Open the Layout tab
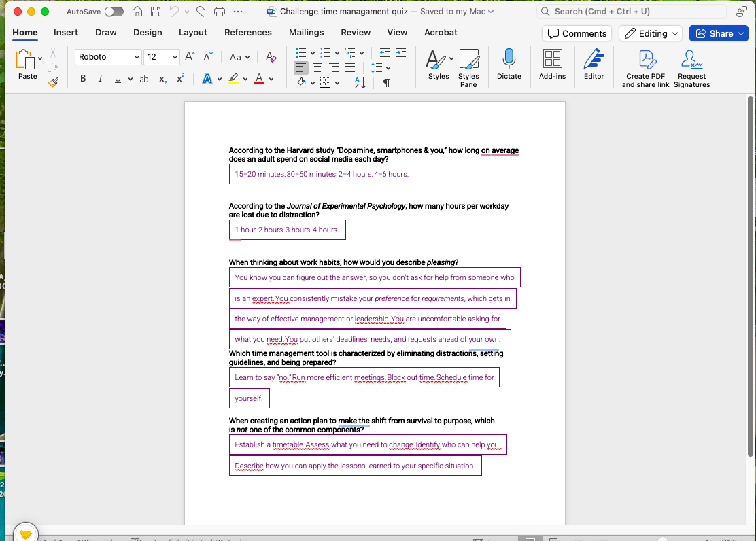This screenshot has height=541, width=756. pos(193,33)
